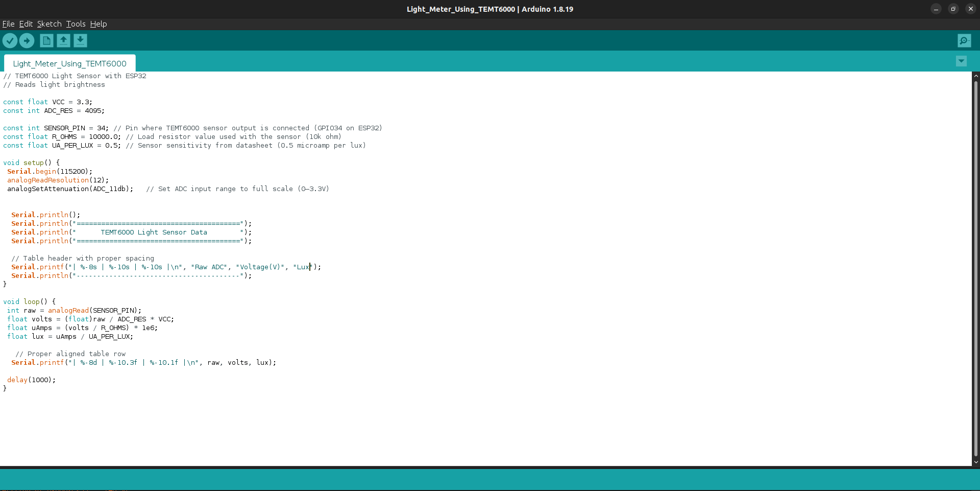The image size is (980, 491).
Task: Open the Tools menu
Action: [x=76, y=24]
